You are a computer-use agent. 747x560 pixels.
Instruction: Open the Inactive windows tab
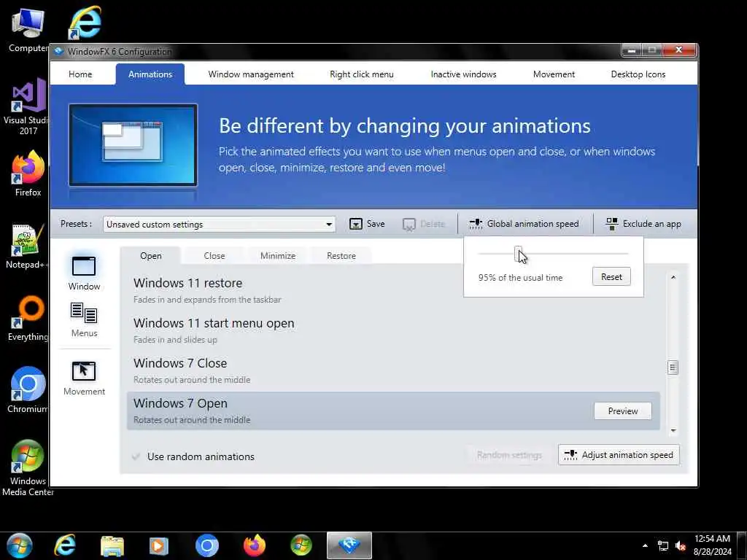[x=463, y=74]
